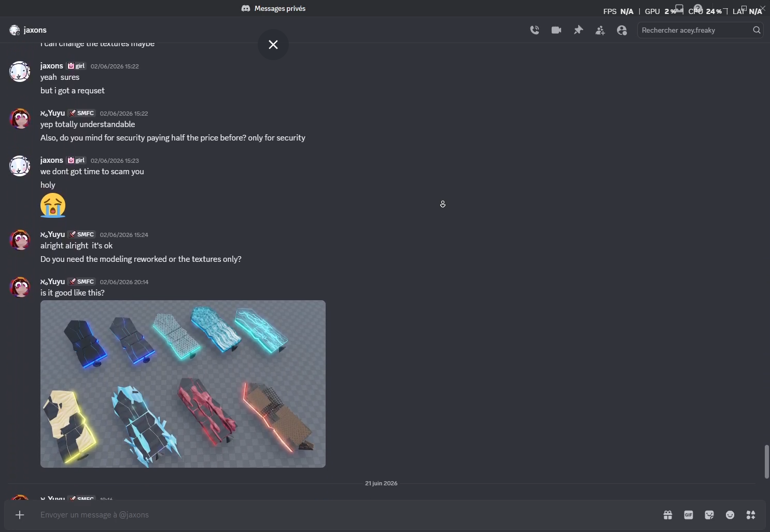The image size is (770, 532).
Task: Click the search magnifier icon
Action: (x=757, y=30)
